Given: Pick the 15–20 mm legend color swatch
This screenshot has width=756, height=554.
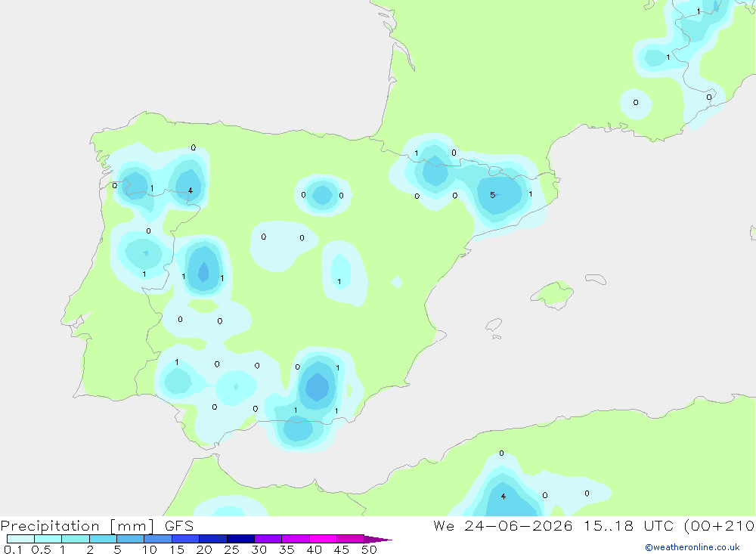Looking at the screenshot, I should pos(185,539).
